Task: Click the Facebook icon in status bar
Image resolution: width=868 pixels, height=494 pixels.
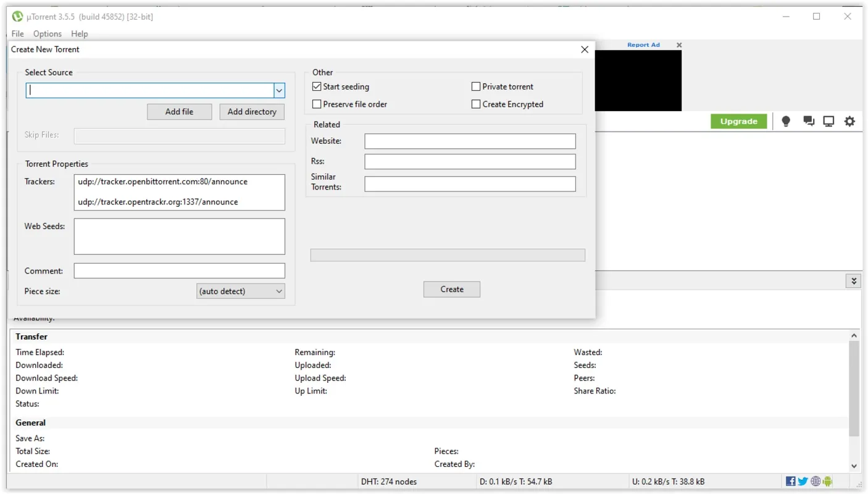Action: pyautogui.click(x=791, y=482)
